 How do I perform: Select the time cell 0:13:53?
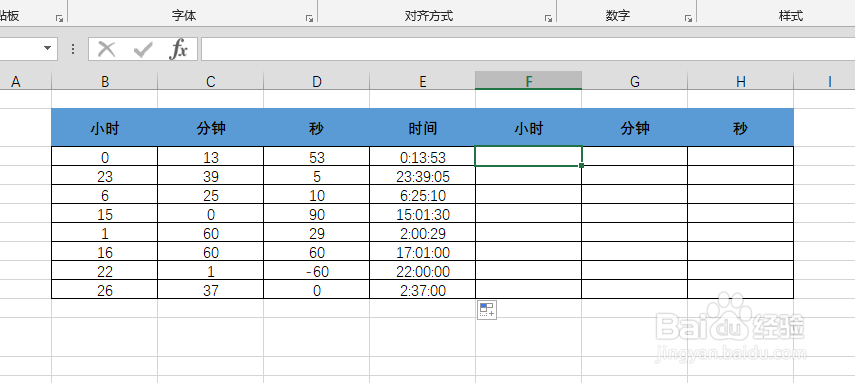click(423, 157)
